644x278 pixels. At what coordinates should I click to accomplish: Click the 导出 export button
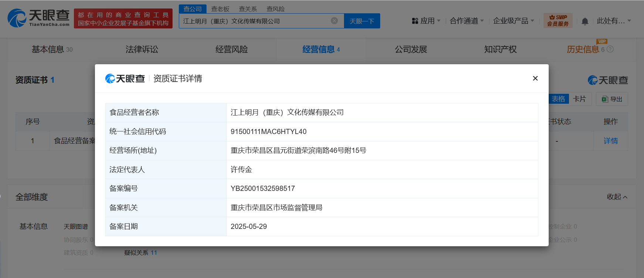[612, 99]
